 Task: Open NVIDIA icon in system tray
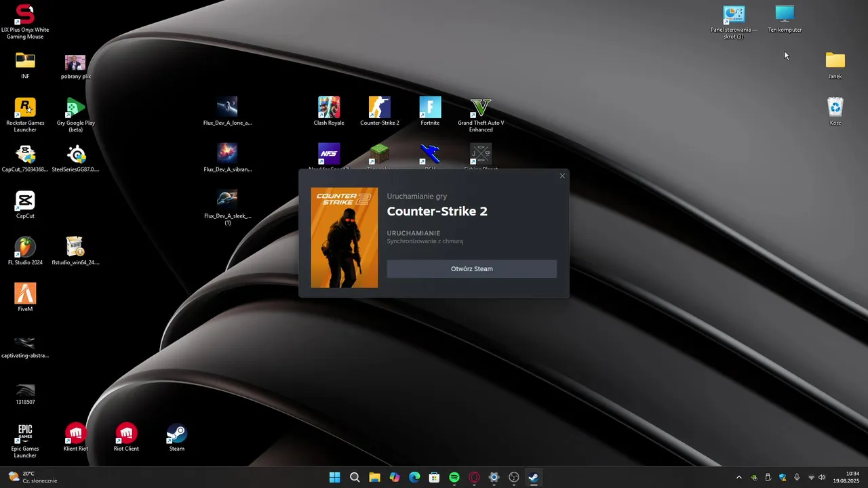pos(753,477)
